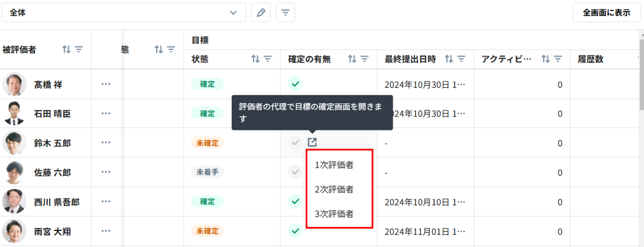Sort by the 確定の有無 column arrows
Screen dimensions: 644x247
[x=352, y=59]
